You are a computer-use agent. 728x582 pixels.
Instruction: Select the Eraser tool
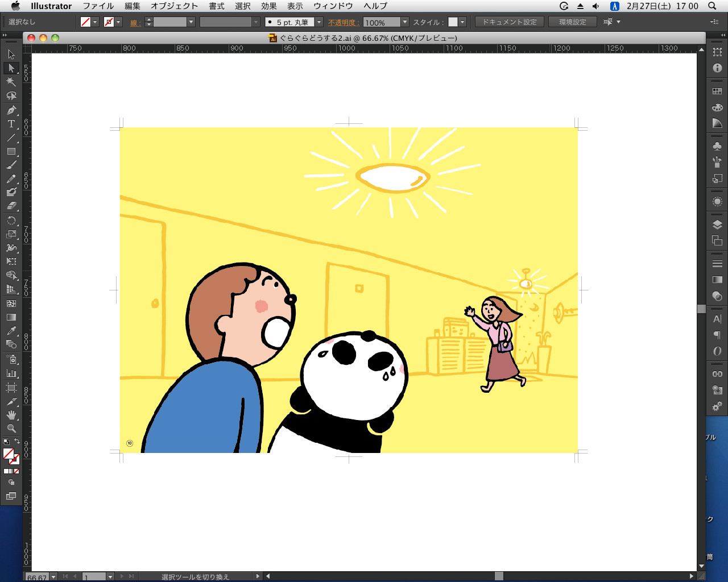click(x=11, y=206)
